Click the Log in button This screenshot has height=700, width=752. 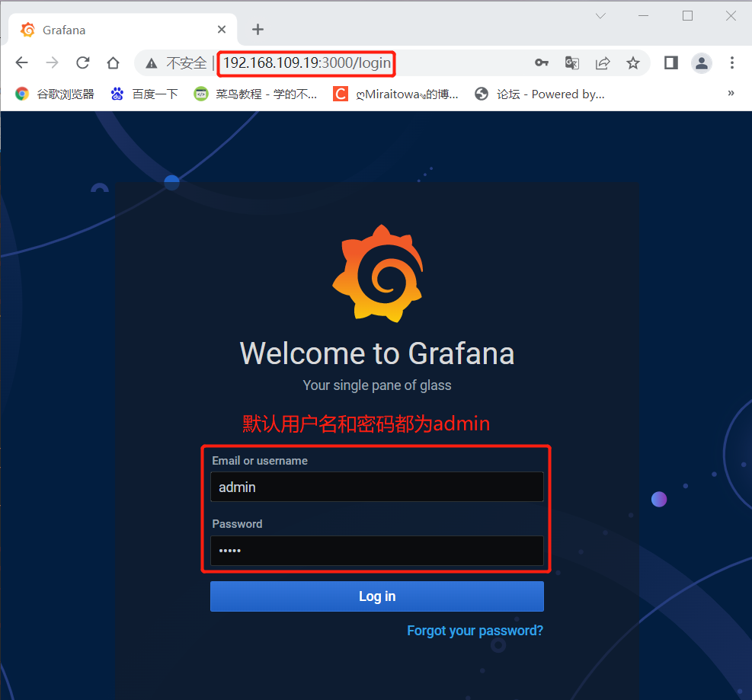(377, 596)
